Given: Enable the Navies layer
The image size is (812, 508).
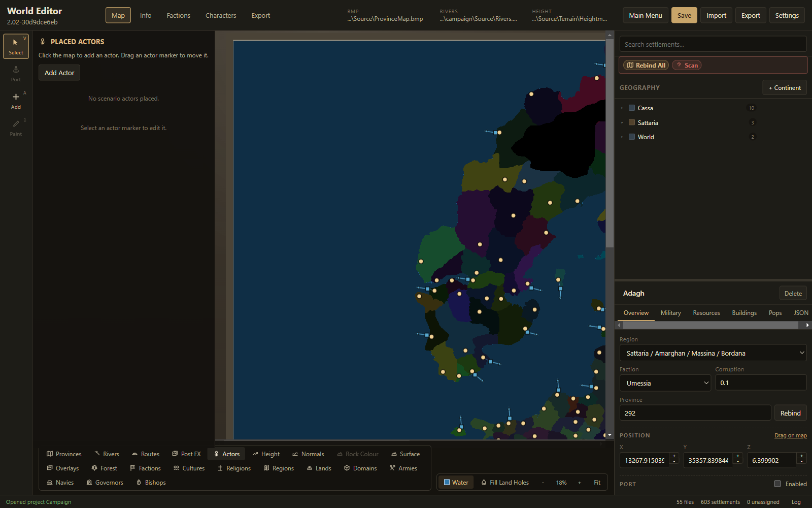Looking at the screenshot, I should (x=60, y=483).
